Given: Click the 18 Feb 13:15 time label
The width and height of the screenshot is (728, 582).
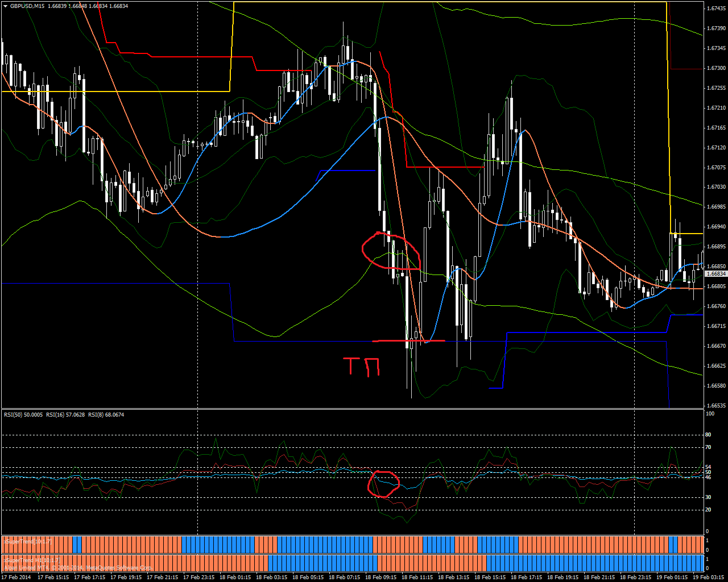Looking at the screenshot, I should 453,577.
